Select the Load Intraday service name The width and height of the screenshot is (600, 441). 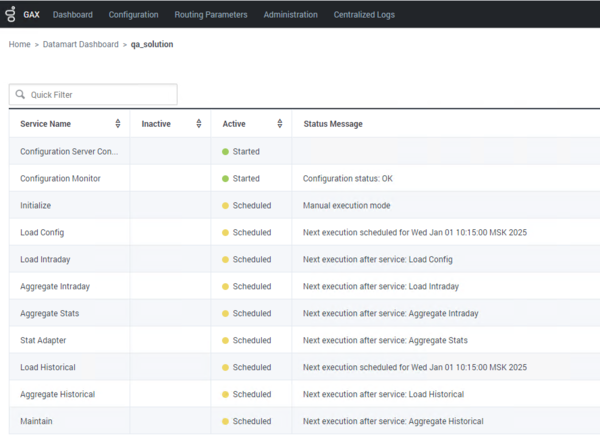tap(45, 259)
